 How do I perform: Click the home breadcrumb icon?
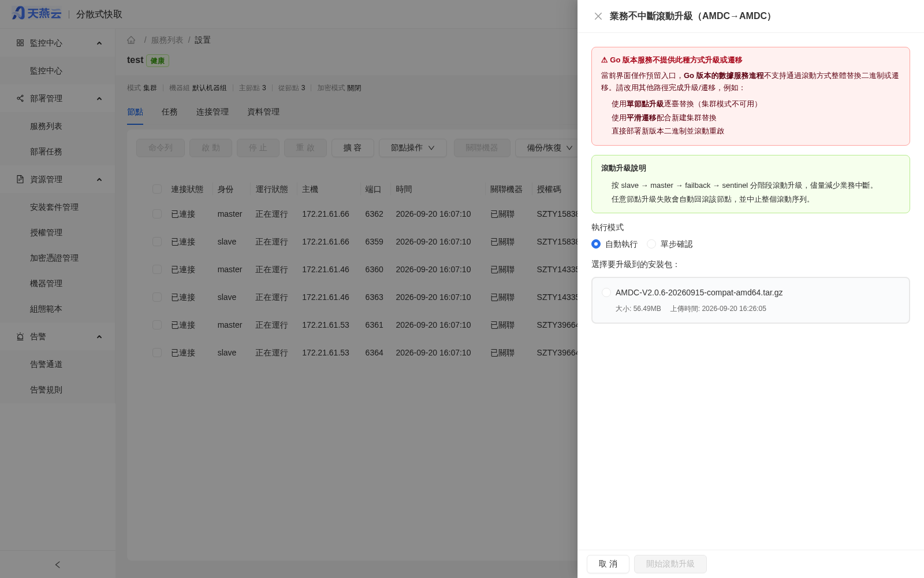coord(131,40)
